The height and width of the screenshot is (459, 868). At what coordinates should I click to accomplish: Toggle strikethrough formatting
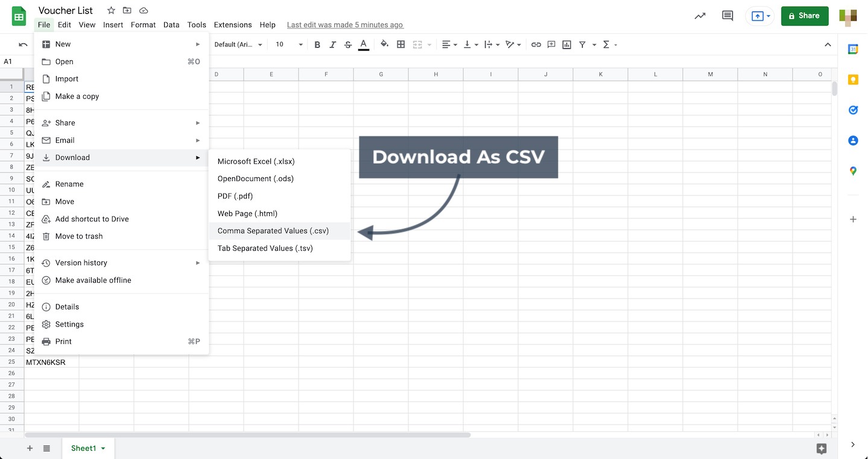348,45
